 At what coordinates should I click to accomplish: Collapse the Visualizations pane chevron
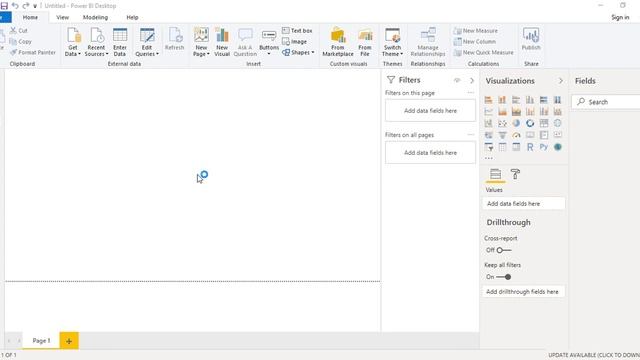561,81
